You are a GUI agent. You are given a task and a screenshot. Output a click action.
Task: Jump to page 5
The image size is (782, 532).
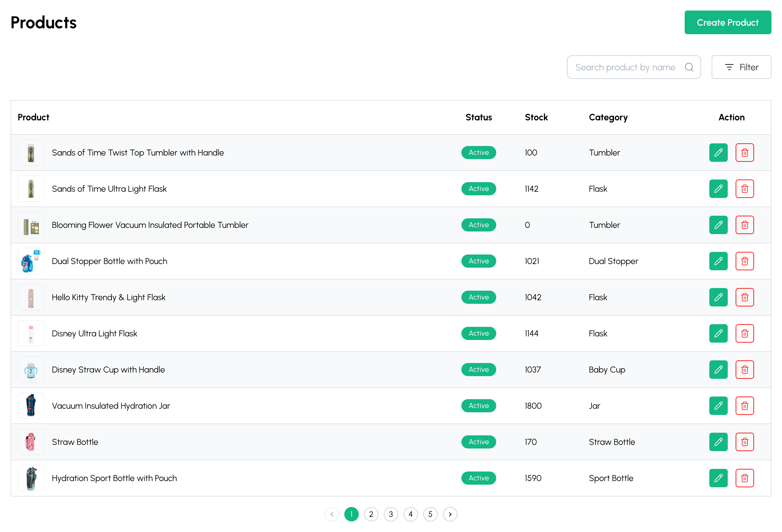[430, 514]
